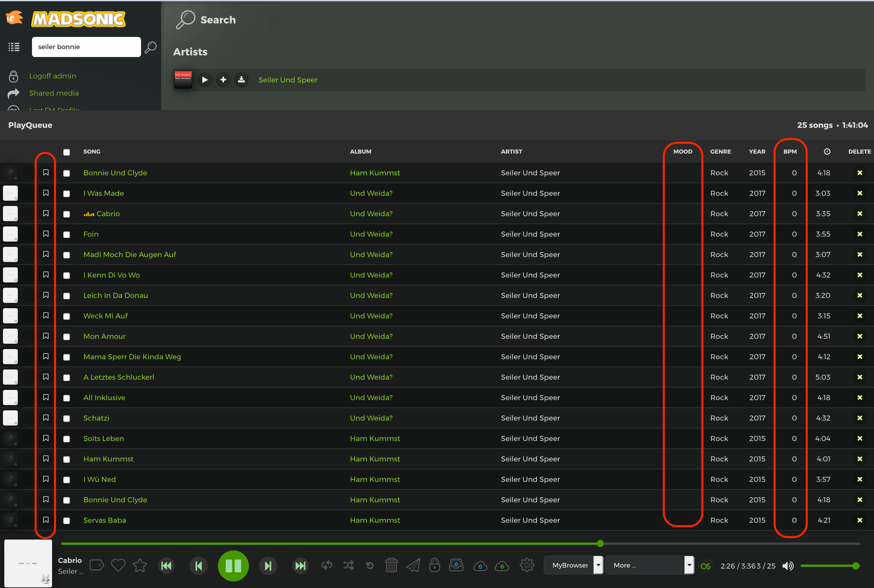
Task: Toggle the sidebar menu list icon
Action: click(x=14, y=47)
